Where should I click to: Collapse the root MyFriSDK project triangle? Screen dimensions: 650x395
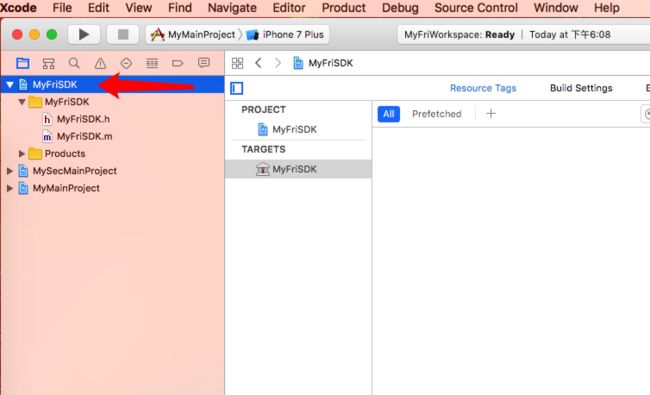click(10, 85)
